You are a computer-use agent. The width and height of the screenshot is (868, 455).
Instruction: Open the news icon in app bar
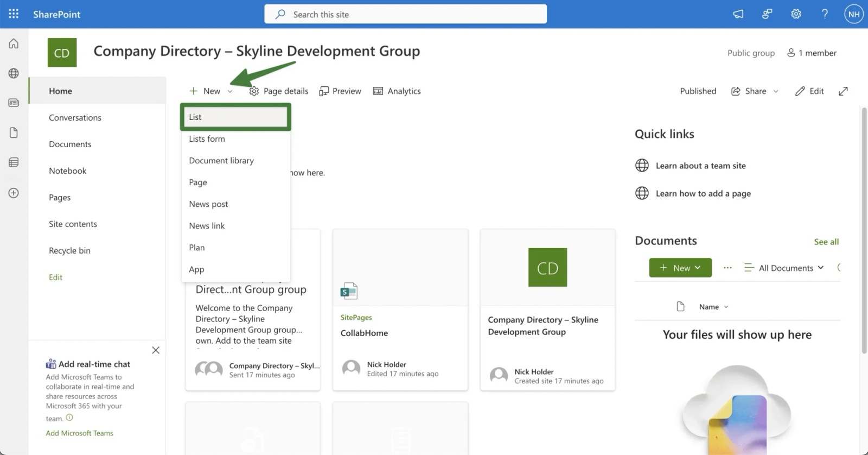point(14,103)
